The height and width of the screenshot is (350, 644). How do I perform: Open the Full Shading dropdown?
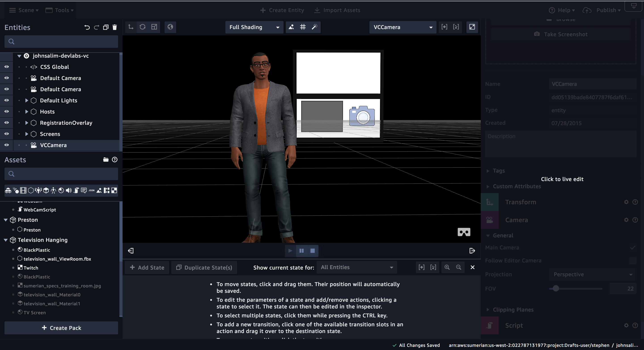(254, 27)
